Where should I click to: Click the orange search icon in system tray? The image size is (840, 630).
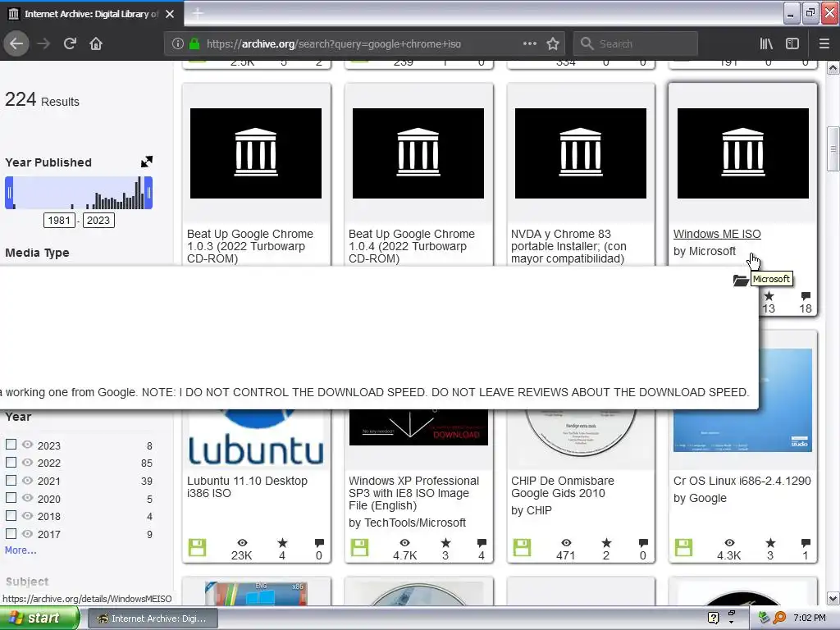coord(779,618)
